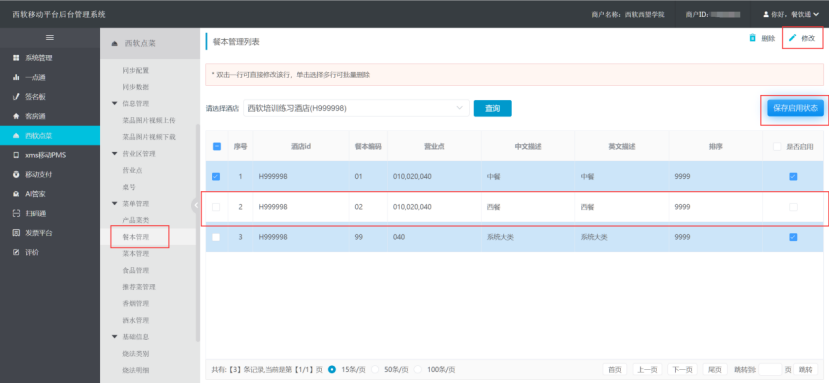Click the 查询 button
The height and width of the screenshot is (383, 830).
492,108
